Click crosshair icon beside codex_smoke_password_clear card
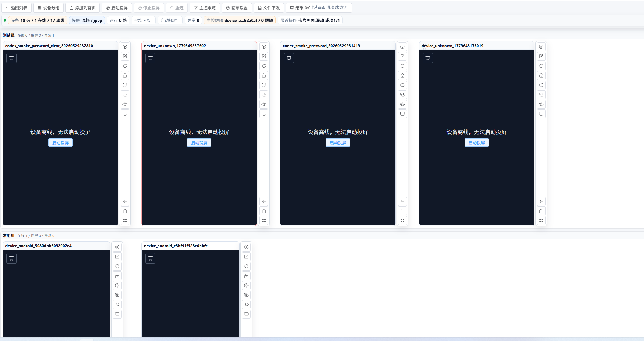 click(125, 85)
